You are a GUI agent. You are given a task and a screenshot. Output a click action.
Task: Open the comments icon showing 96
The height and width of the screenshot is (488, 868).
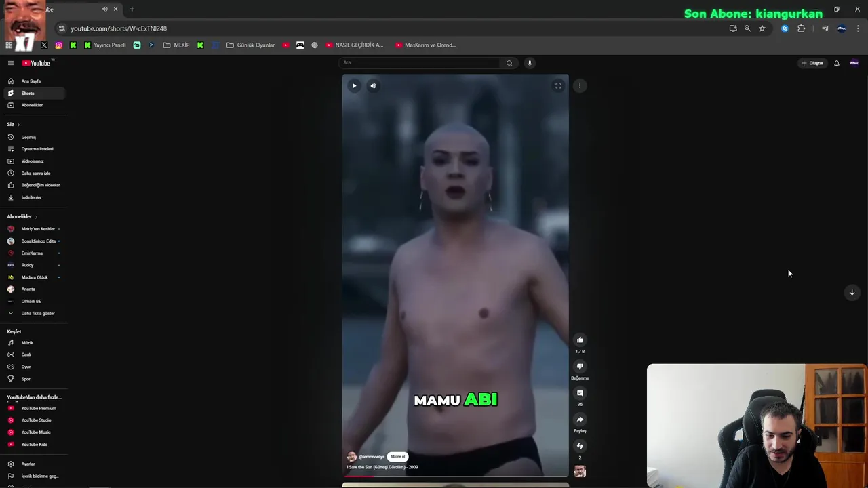580,393
